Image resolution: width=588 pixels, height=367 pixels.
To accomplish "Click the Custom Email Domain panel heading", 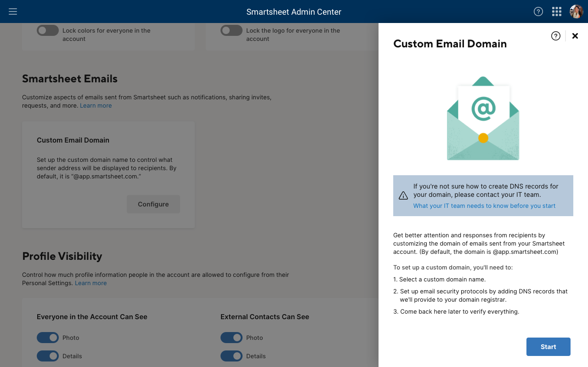I will click(x=450, y=44).
